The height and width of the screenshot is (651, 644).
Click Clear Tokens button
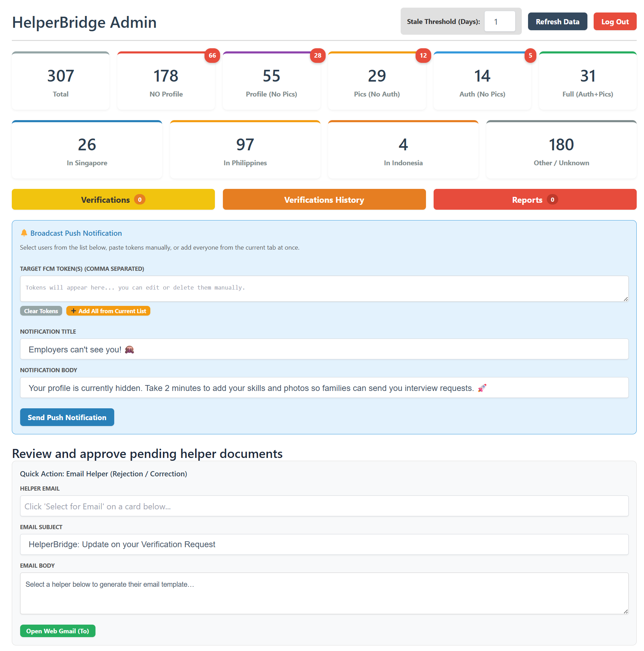point(41,311)
